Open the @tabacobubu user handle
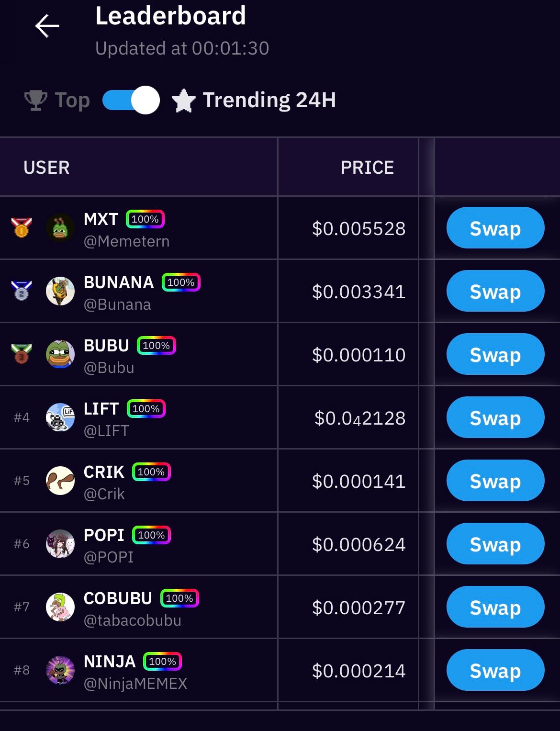 (133, 620)
